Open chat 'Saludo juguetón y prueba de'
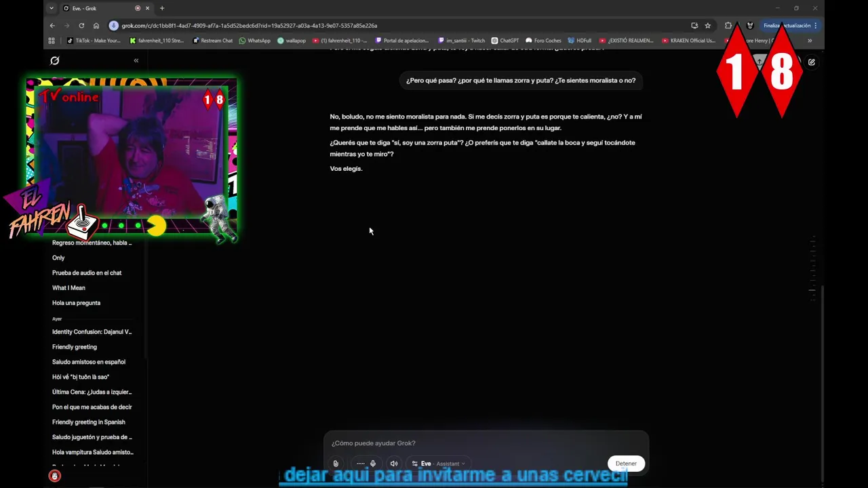The image size is (868, 488). 92,437
